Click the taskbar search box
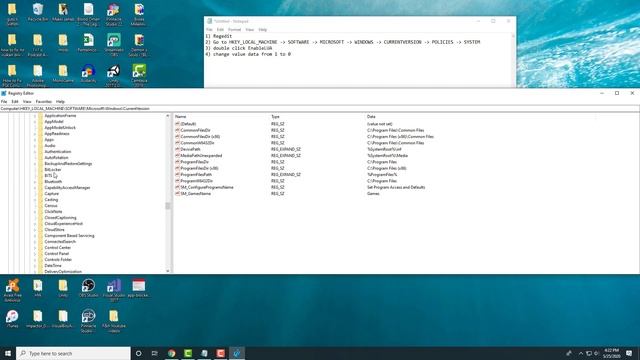Image resolution: width=640 pixels, height=360 pixels. coord(73,353)
